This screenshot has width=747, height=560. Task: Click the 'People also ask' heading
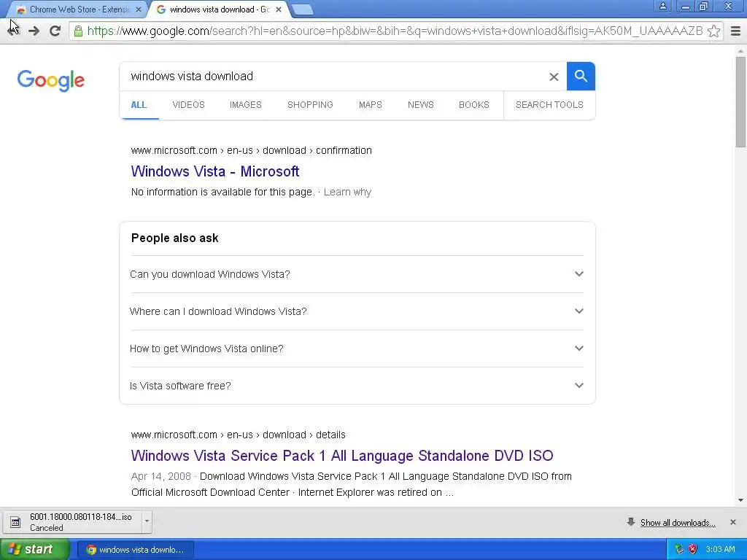tap(175, 238)
